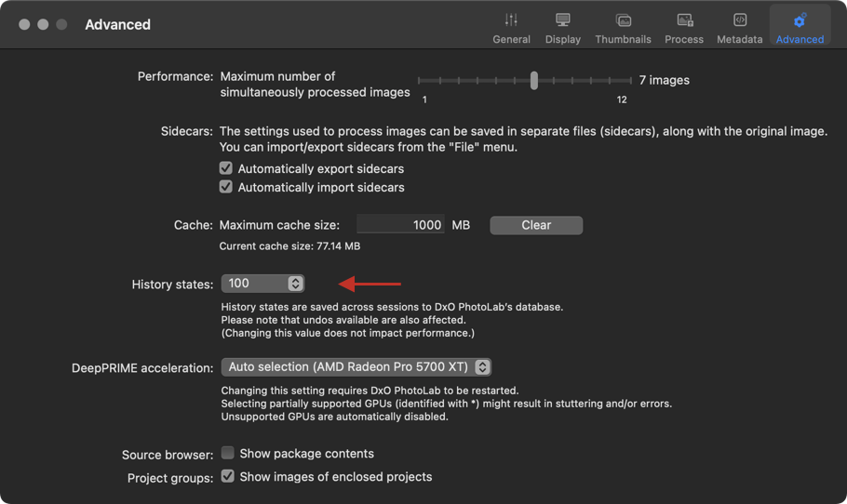Click the Maximum cache size input field
The height and width of the screenshot is (504, 847).
coord(400,224)
